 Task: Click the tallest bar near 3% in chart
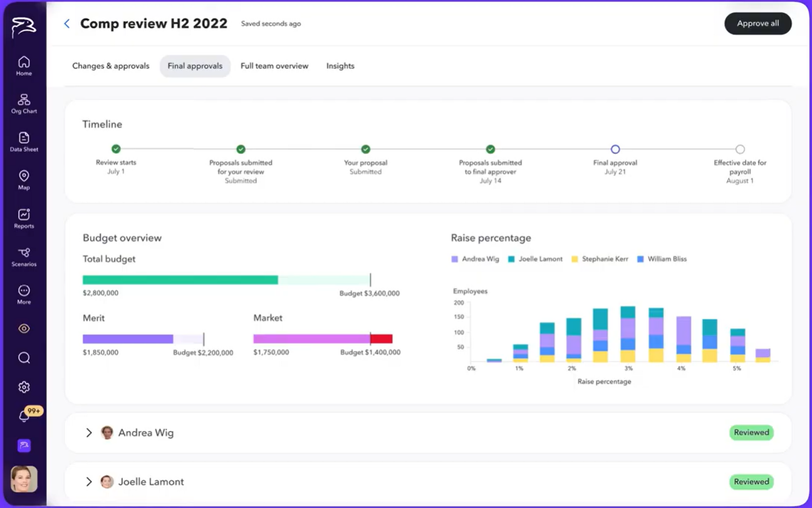pyautogui.click(x=628, y=334)
